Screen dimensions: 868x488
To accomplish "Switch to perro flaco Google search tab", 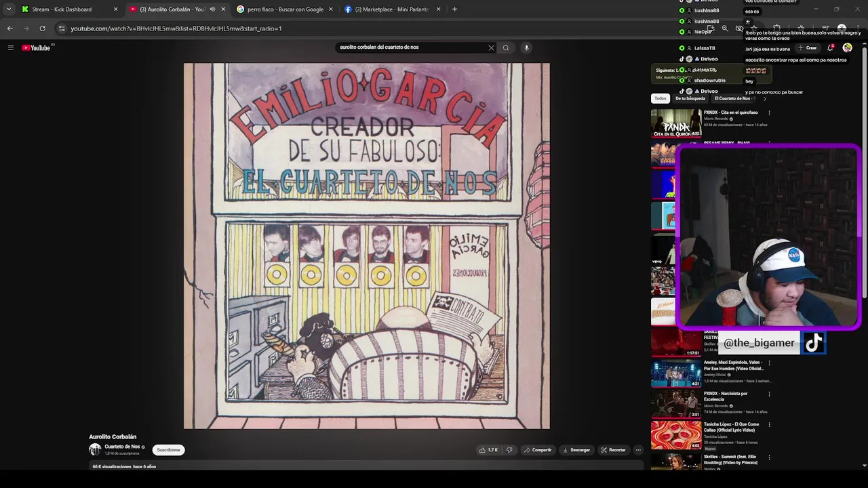I will click(284, 9).
